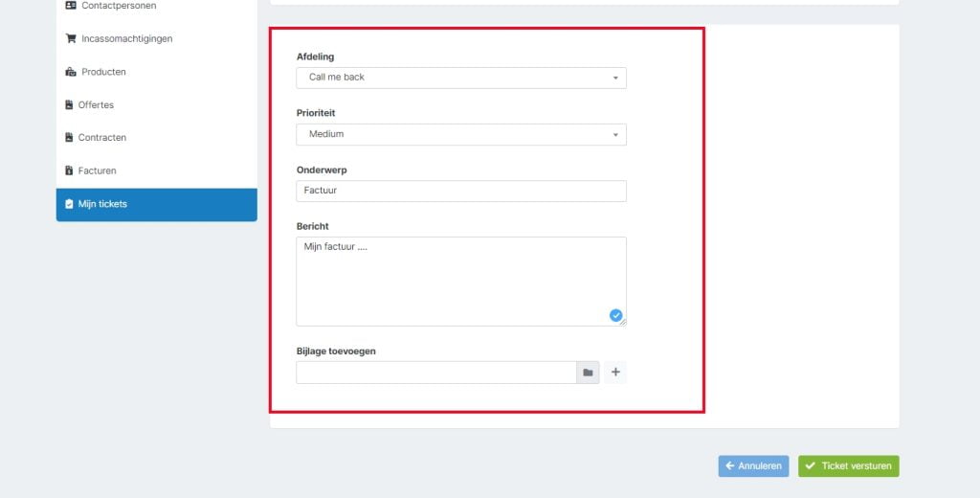
Task: Click the Offertes document icon
Action: [69, 104]
